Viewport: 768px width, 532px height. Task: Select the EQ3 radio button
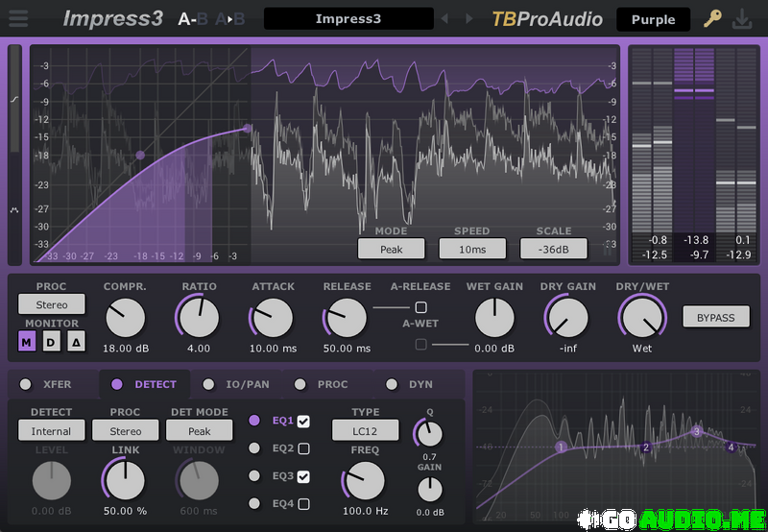tap(254, 475)
